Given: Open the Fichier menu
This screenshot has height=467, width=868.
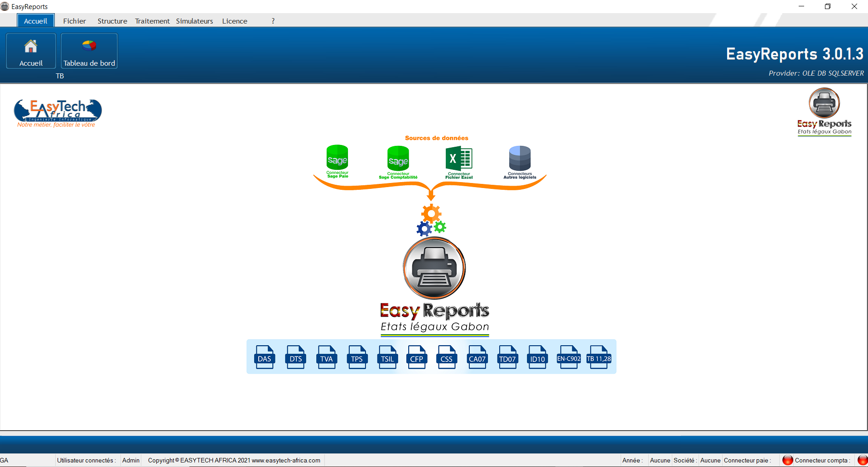Looking at the screenshot, I should 75,21.
